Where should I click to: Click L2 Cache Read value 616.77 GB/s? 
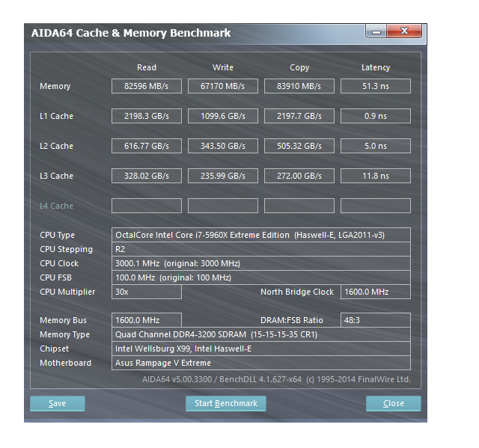click(147, 146)
